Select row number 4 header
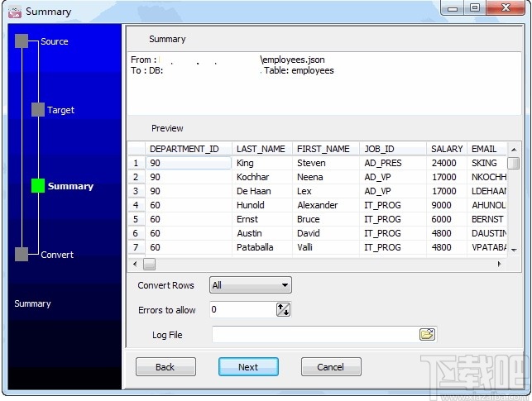 click(137, 205)
